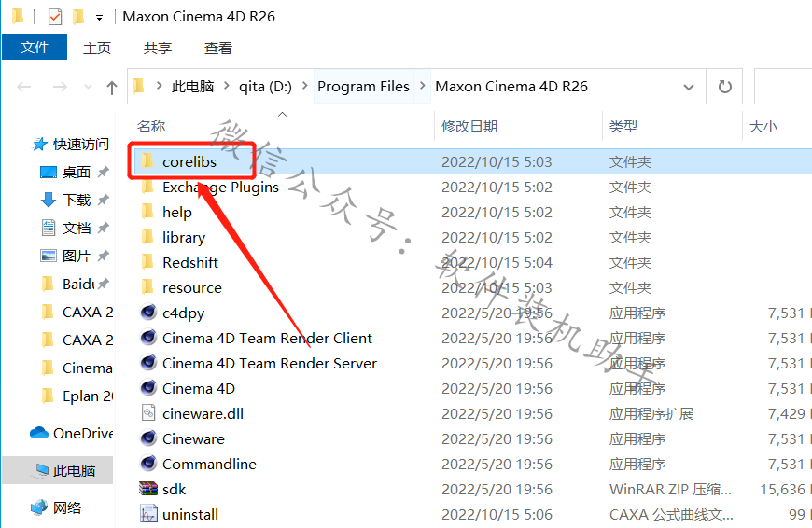The height and width of the screenshot is (528, 812).
Task: Select the c4dpy application icon
Action: (148, 313)
